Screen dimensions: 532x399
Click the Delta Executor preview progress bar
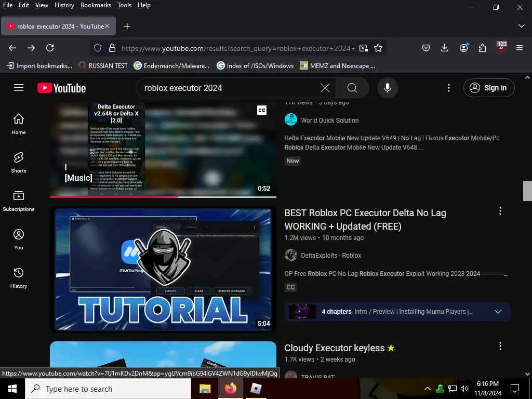(x=163, y=197)
